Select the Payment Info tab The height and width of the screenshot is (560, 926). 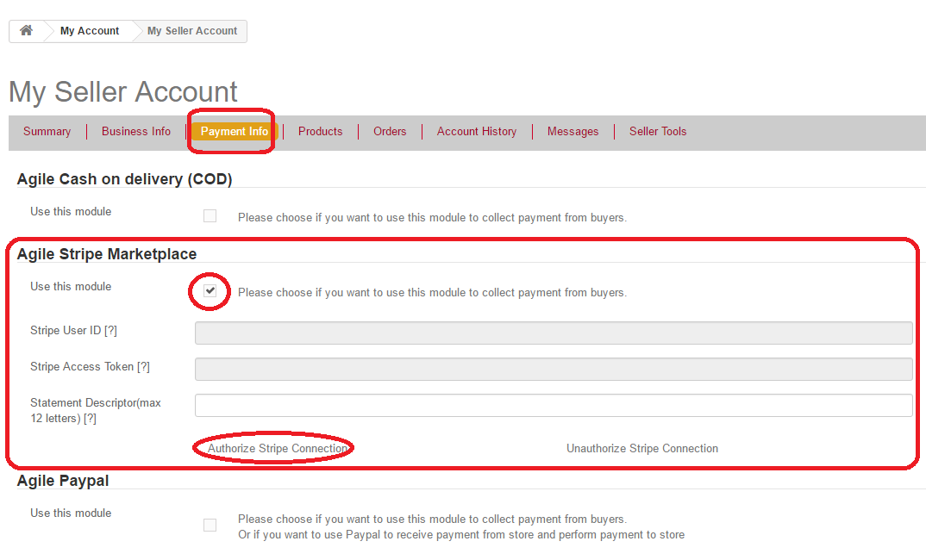234,132
